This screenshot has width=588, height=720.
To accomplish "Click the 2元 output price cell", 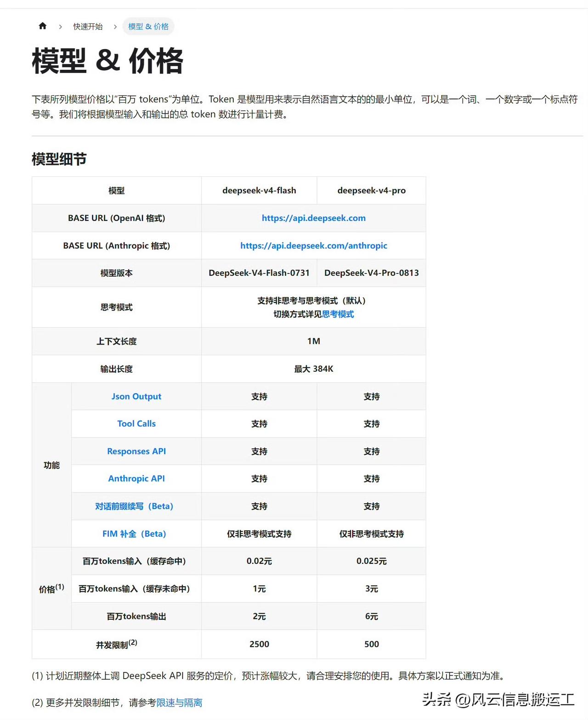I will click(259, 616).
